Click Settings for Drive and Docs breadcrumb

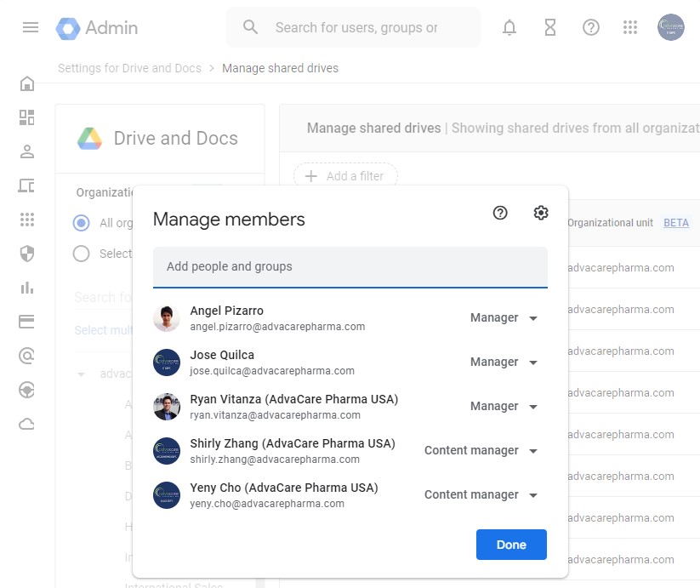[x=129, y=68]
